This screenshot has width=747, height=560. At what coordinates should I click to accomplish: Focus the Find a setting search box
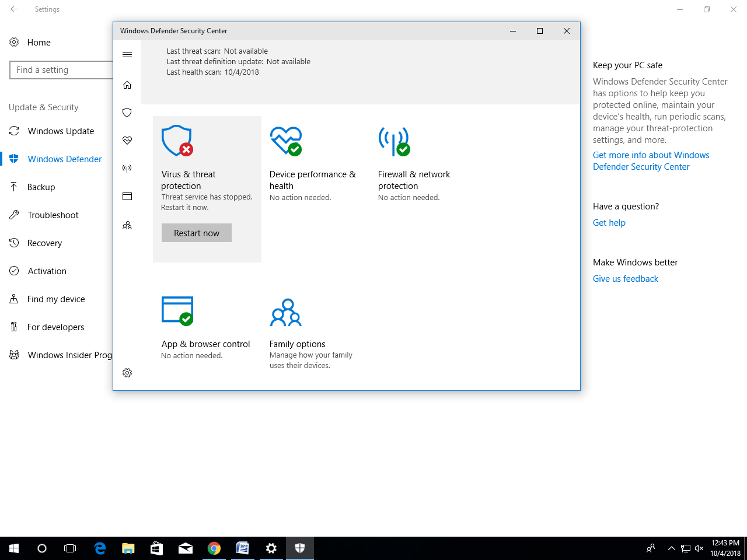pyautogui.click(x=61, y=70)
